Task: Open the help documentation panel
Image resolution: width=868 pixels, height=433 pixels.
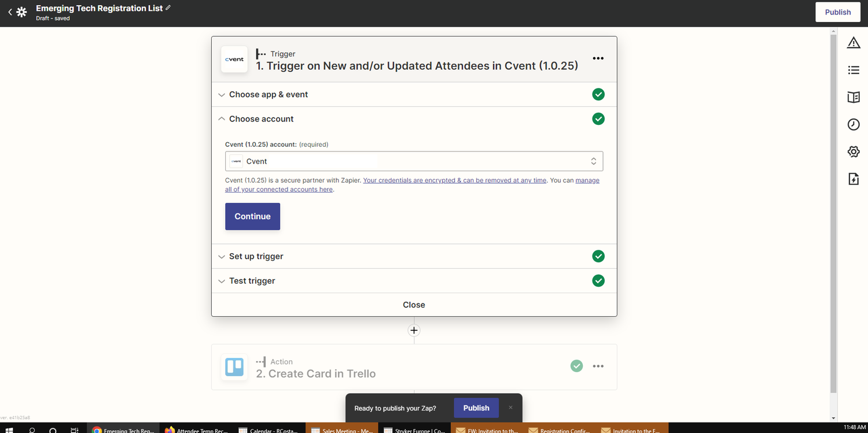Action: (x=854, y=97)
